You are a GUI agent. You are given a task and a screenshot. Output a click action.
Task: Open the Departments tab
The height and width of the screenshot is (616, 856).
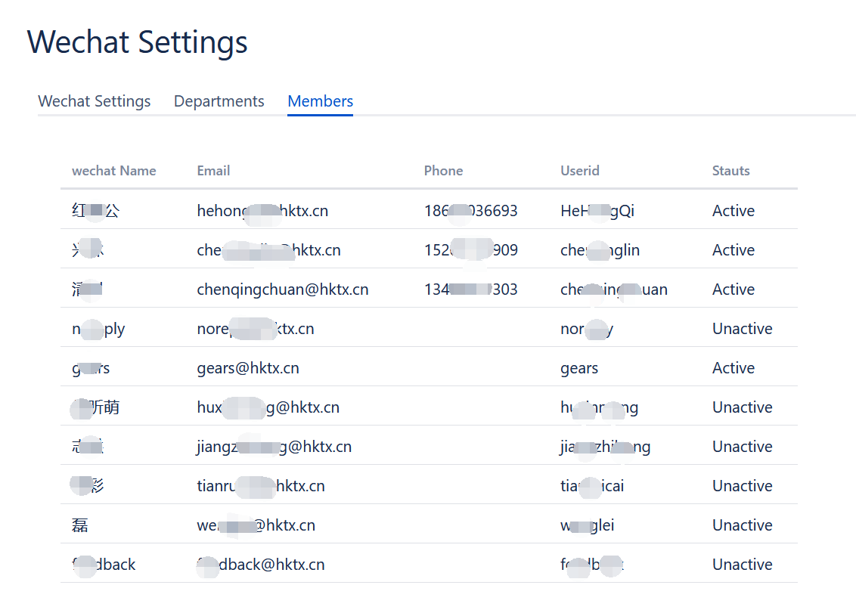point(219,101)
